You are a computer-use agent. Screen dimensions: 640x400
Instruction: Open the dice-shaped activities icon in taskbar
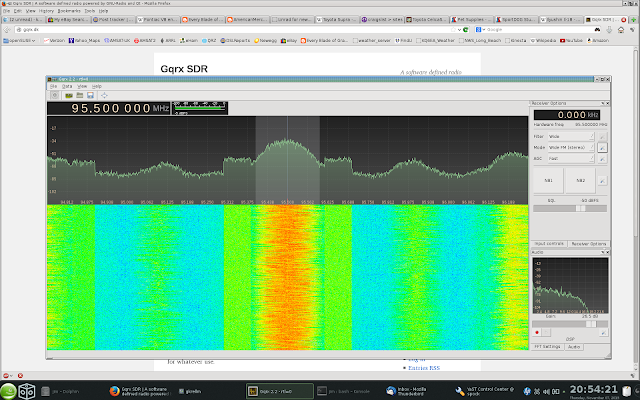[x=27, y=391]
